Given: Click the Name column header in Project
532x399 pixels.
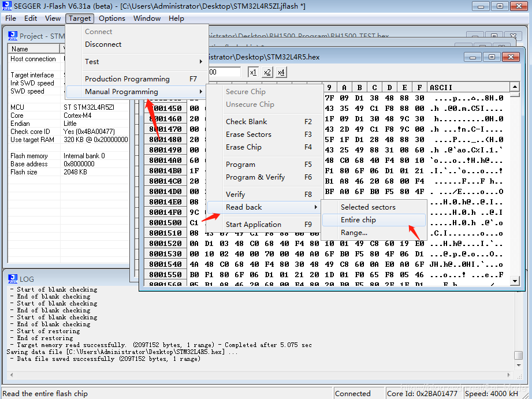Looking at the screenshot, I should point(34,49).
